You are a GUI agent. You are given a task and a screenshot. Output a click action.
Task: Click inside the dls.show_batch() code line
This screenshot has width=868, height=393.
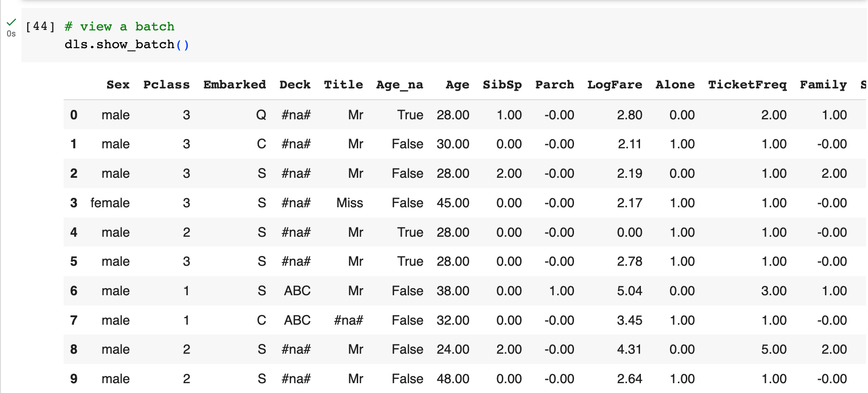[126, 44]
